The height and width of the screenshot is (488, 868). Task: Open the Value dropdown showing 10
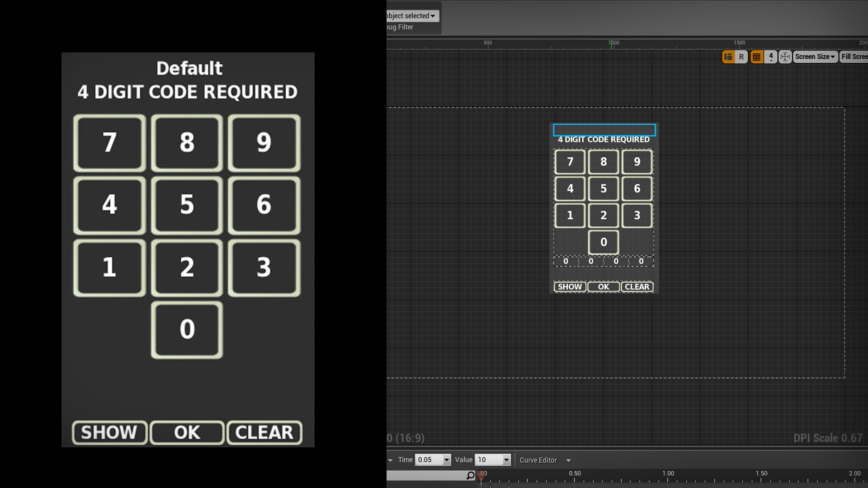click(x=492, y=460)
